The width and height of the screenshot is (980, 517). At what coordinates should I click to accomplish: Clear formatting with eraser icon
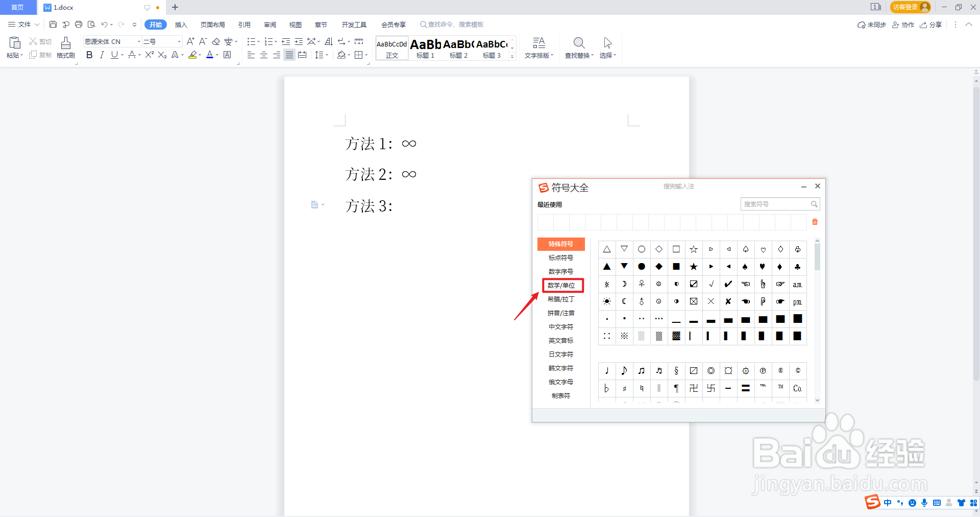click(x=216, y=41)
